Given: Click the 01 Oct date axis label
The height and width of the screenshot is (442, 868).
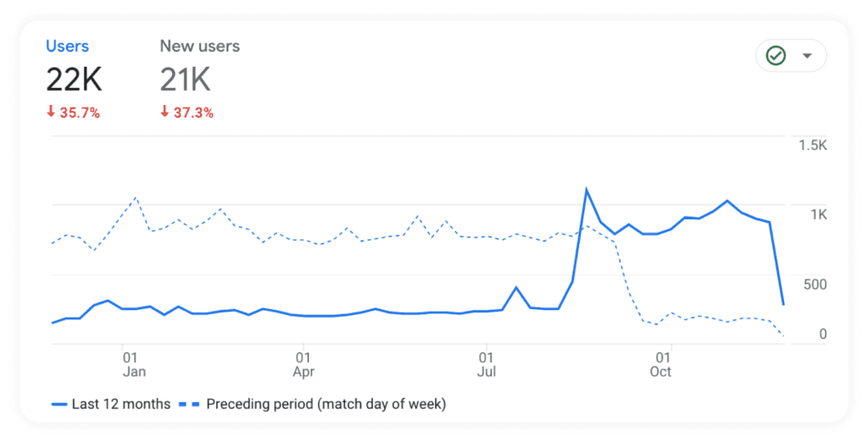Looking at the screenshot, I should tap(660, 364).
